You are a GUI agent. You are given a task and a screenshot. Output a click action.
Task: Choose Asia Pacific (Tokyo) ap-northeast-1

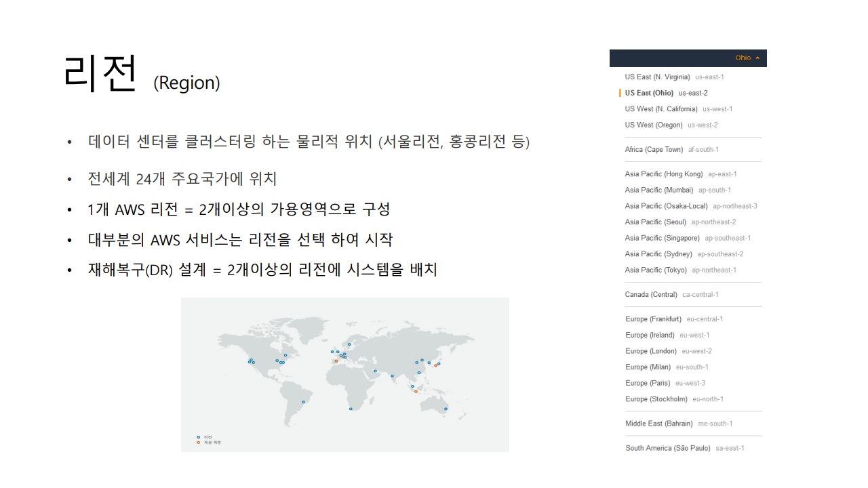pyautogui.click(x=681, y=270)
